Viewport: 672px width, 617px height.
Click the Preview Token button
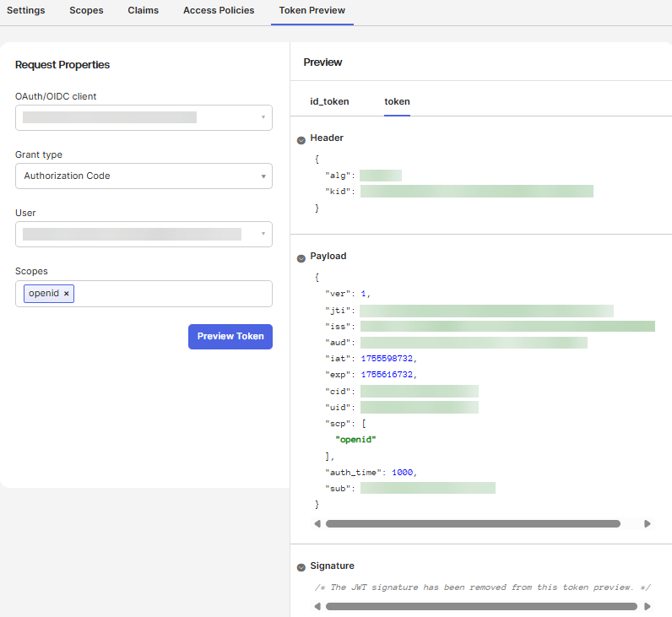tap(230, 336)
